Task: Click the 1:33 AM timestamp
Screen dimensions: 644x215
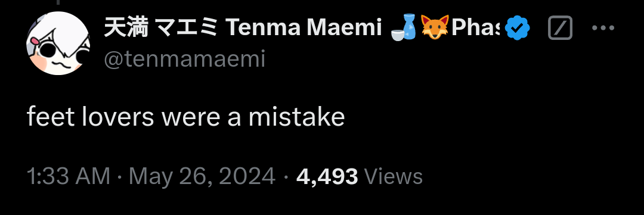Action: pos(69,176)
